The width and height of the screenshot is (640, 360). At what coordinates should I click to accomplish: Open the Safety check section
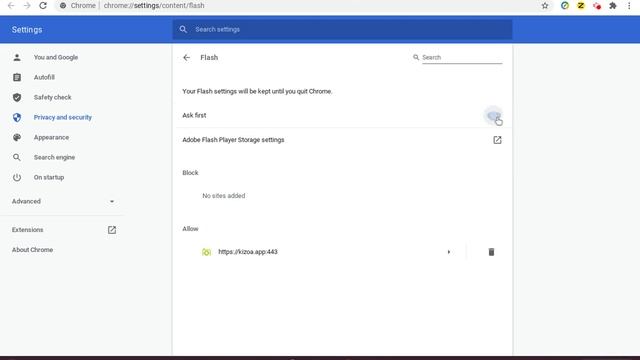pos(53,97)
